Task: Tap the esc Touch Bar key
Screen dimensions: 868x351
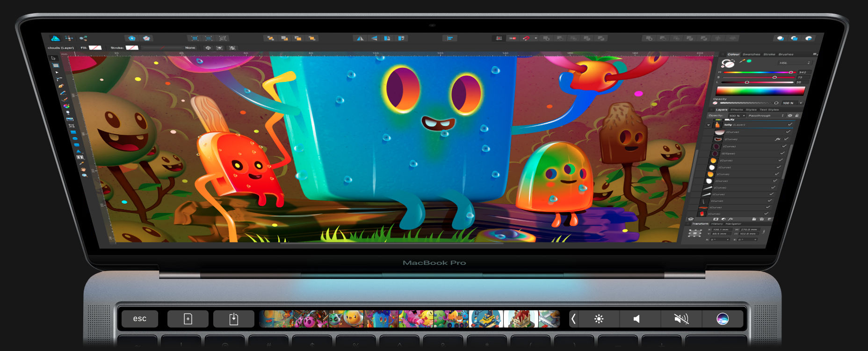Action: 140,319
